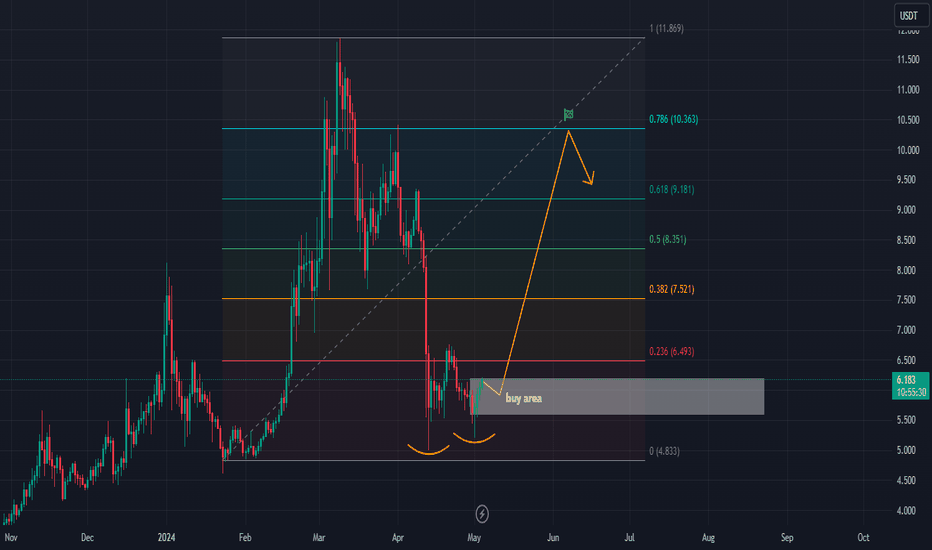Click the '0.382 (7.521)' Fibonacci label
Screen dimensions: 932x550
tap(672, 290)
